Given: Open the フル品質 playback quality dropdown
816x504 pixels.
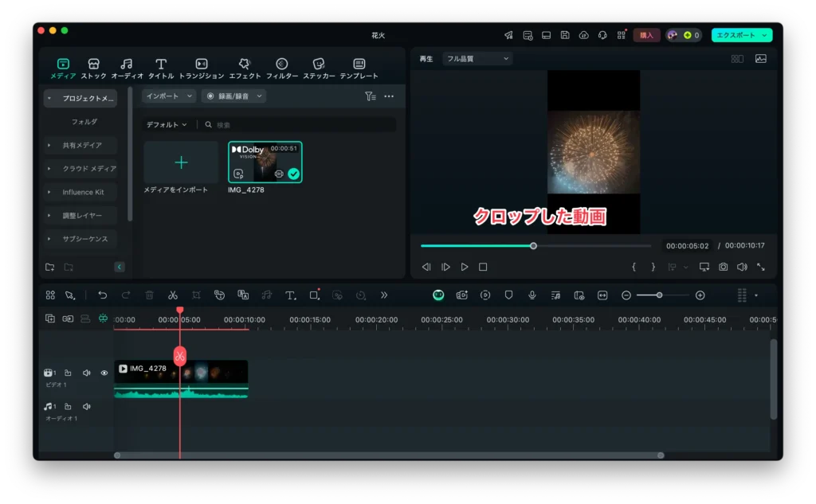Looking at the screenshot, I should point(477,59).
